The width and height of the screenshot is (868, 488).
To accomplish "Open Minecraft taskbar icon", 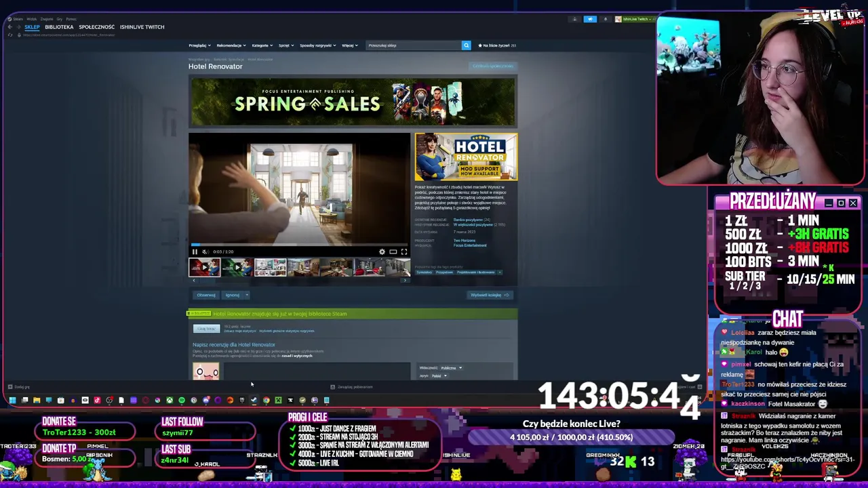I will [x=278, y=401].
